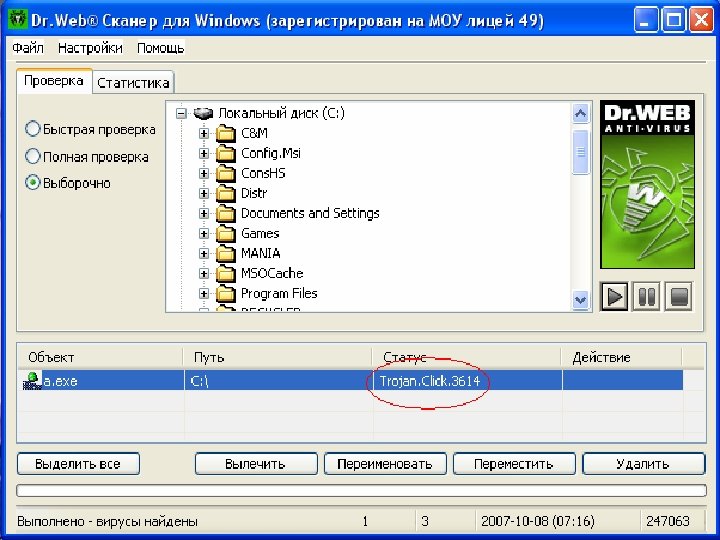Click the tree scroll up arrow
This screenshot has width=720, height=540.
pyautogui.click(x=580, y=113)
